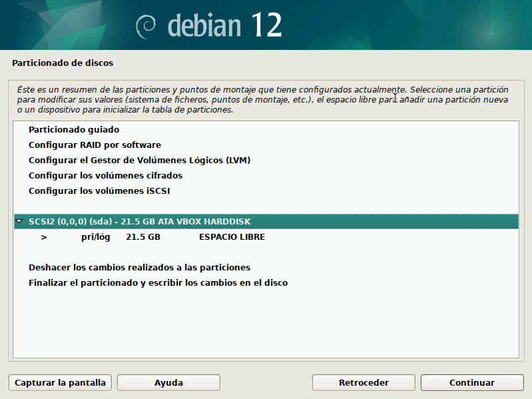Click the 'debian 12' banner title text

(224, 25)
